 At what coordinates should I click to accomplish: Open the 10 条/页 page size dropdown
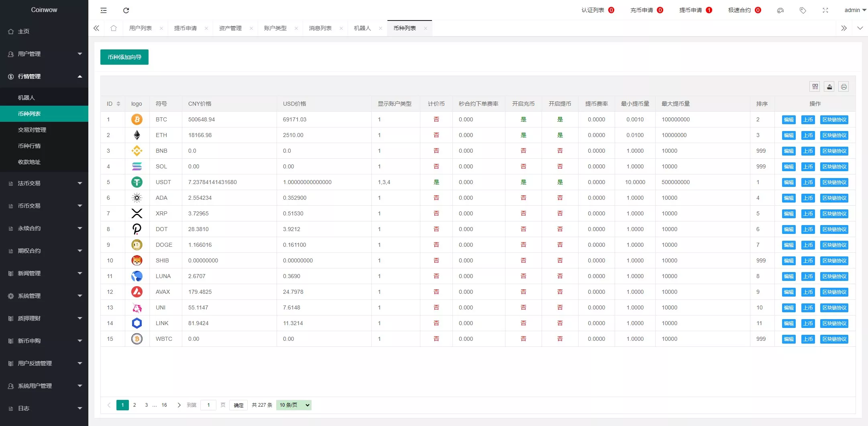click(294, 405)
